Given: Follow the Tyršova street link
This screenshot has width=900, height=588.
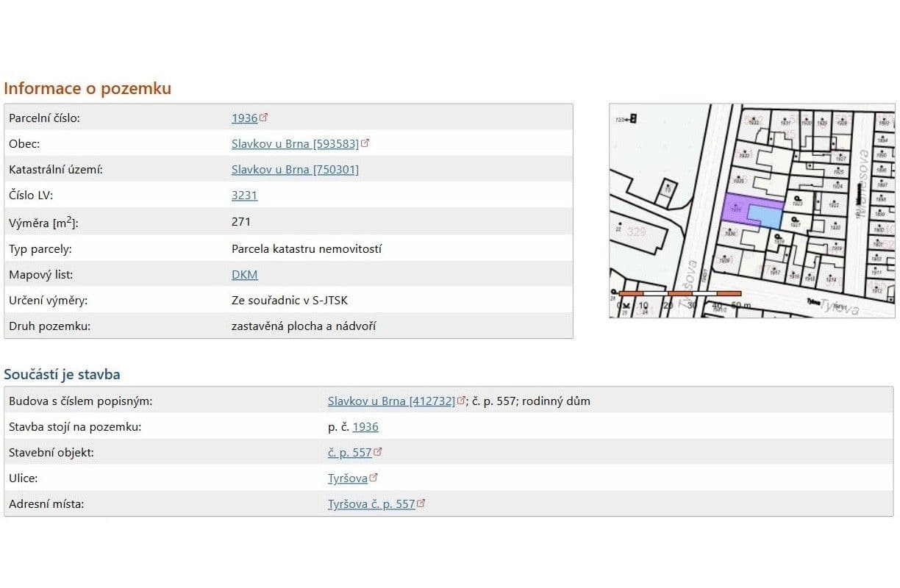Looking at the screenshot, I should click(348, 478).
